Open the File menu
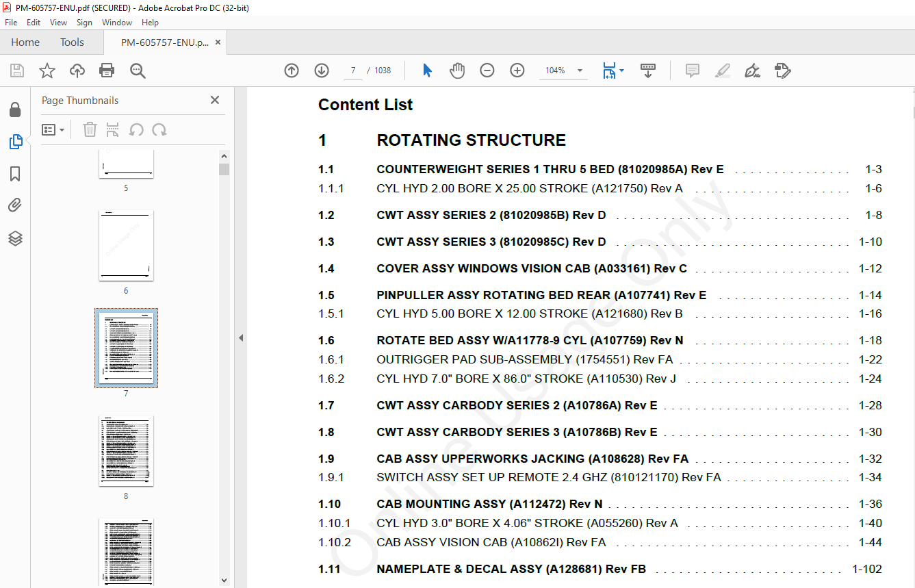Image resolution: width=915 pixels, height=588 pixels. pos(11,23)
